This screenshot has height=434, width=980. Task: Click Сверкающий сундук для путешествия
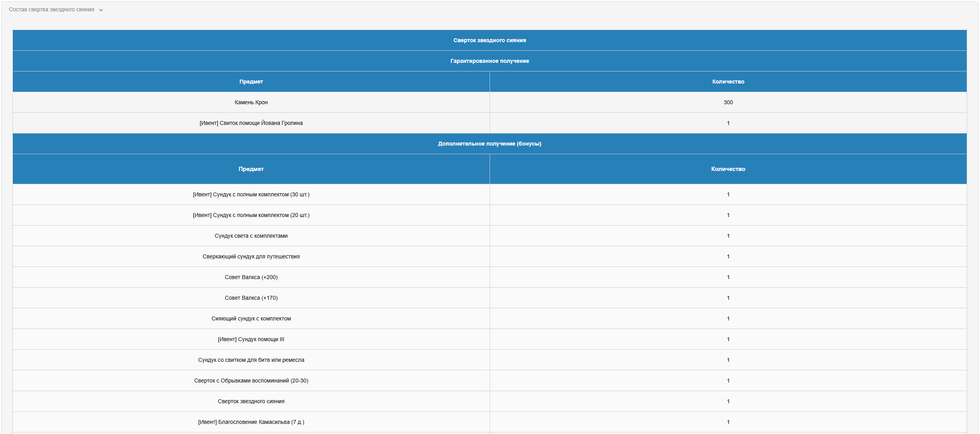[x=251, y=256]
